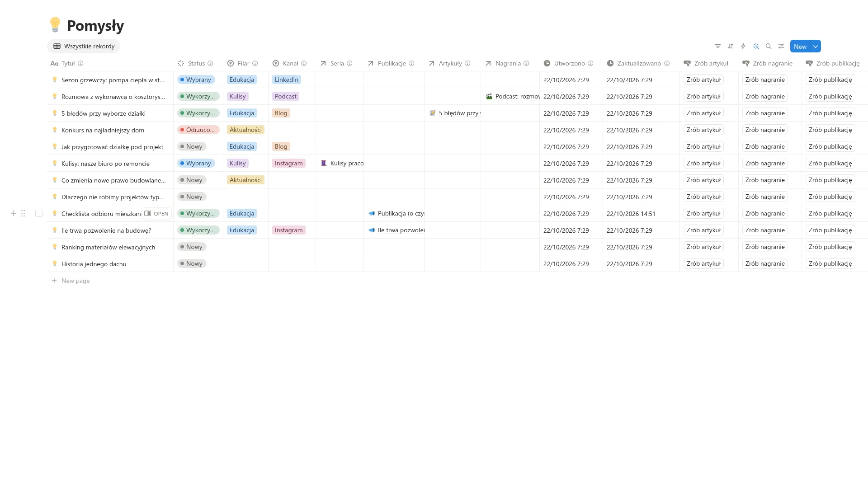Click info icon next to Nagrania column
This screenshot has width=868, height=488.
coord(526,63)
